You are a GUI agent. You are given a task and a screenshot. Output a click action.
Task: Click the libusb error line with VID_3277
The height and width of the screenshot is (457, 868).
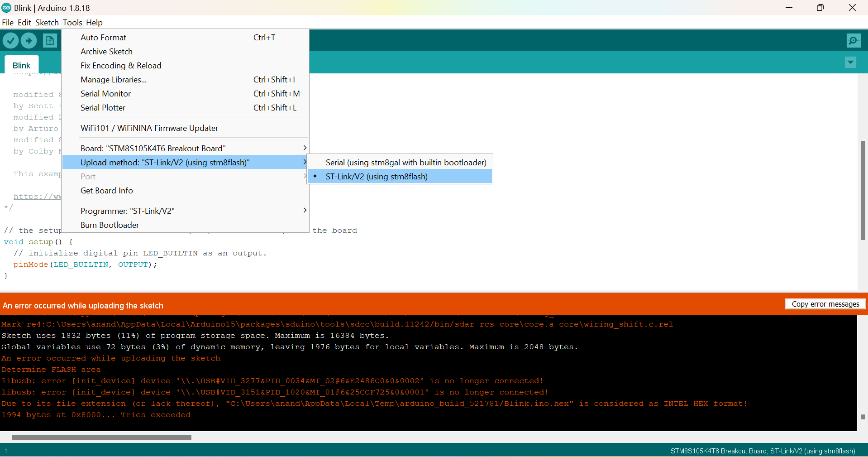coord(272,381)
